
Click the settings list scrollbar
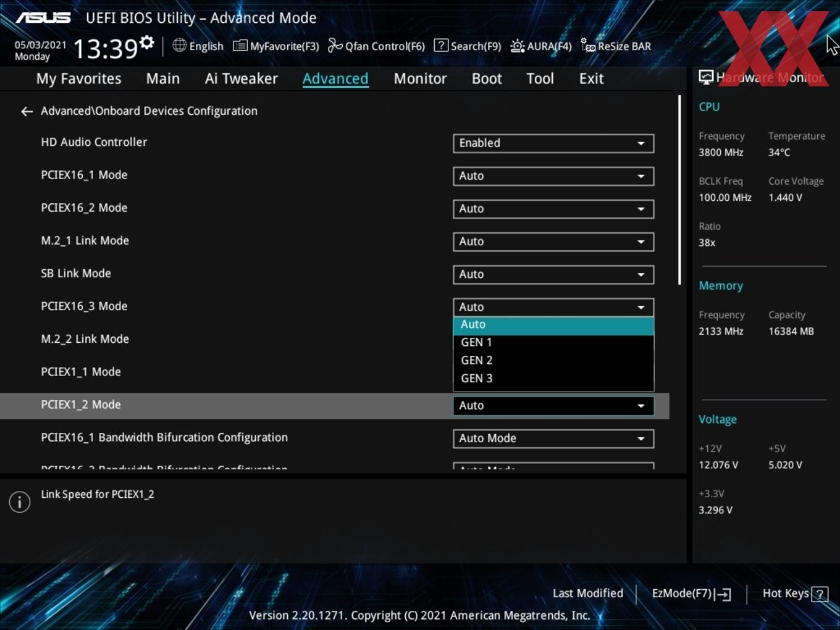pyautogui.click(x=679, y=190)
